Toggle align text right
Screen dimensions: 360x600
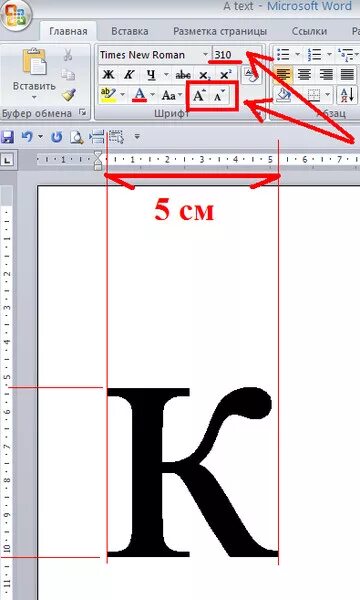[x=326, y=75]
